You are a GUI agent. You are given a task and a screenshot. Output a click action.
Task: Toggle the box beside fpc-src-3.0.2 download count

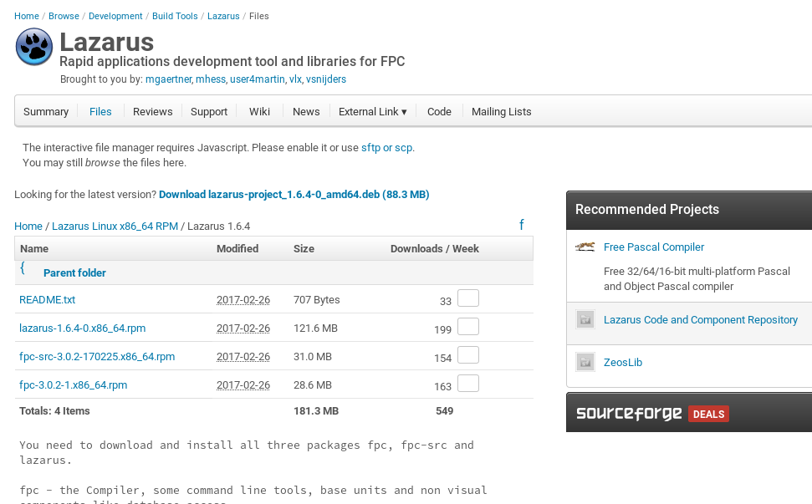[468, 355]
